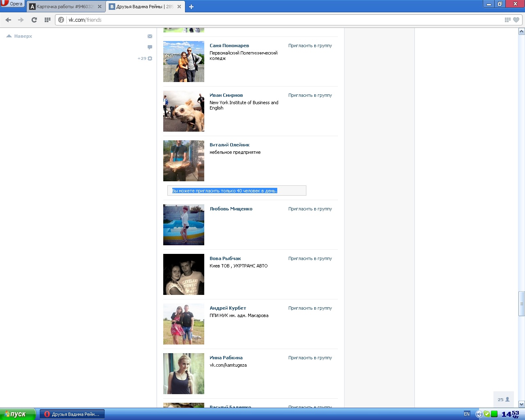Image resolution: width=525 pixels, height=420 pixels.
Task: Open Вова Рыбчак's profile name link
Action: (225, 258)
